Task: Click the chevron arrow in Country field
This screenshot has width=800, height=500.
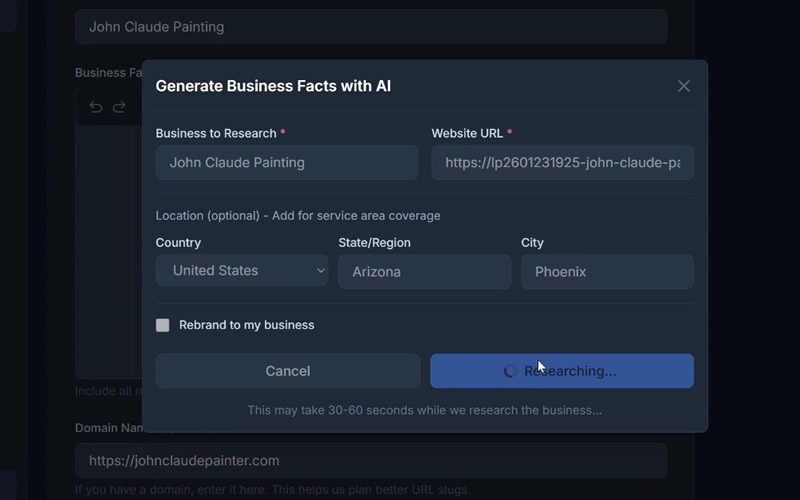Action: 320,271
